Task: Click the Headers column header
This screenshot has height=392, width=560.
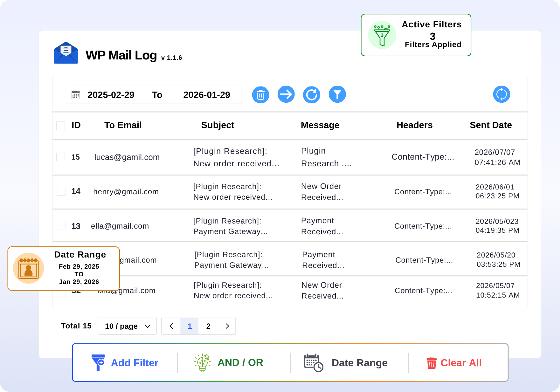Action: click(x=415, y=125)
